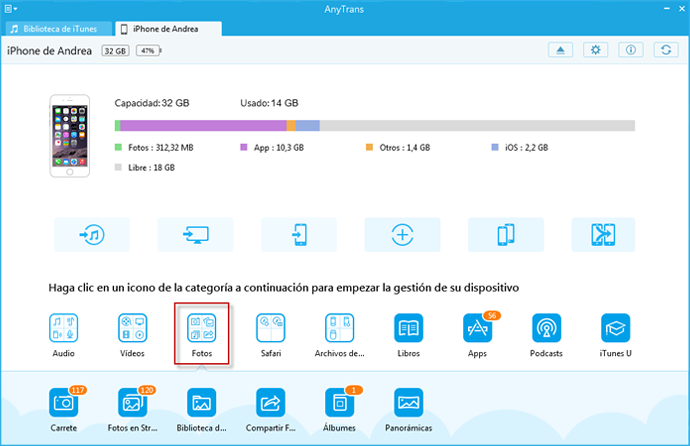Open Álbumes section
Image resolution: width=690 pixels, height=446 pixels.
(x=339, y=402)
